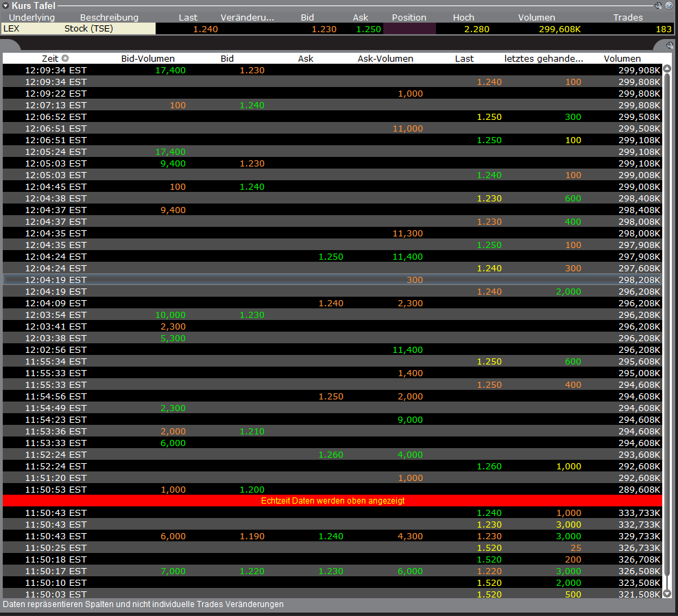Viewport: 678px width, 616px height.
Task: Sort the table by the Ask-Volumen header
Action: (x=385, y=58)
